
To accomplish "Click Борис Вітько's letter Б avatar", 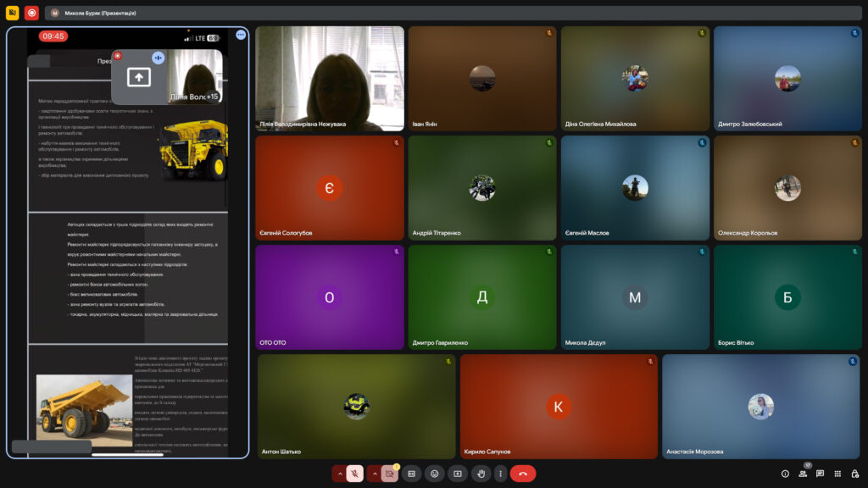I will point(787,297).
